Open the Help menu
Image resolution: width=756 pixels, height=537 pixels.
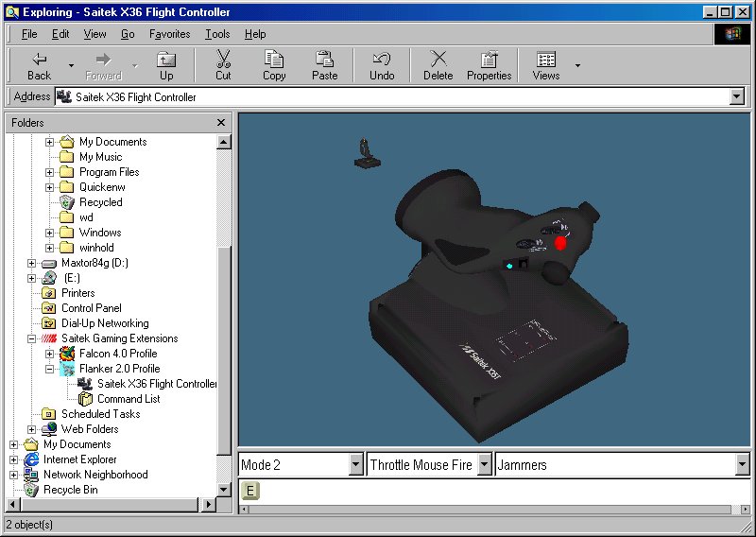(x=254, y=34)
